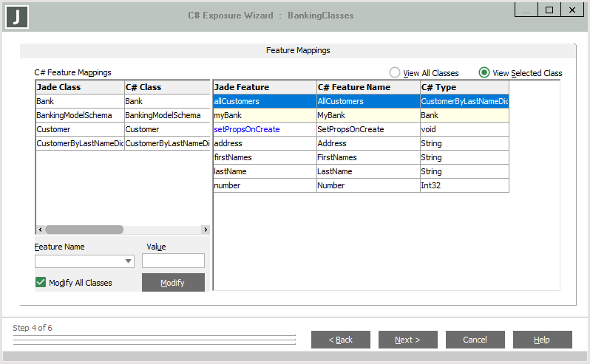Open Help for the wizard
This screenshot has height=364, width=590.
(x=542, y=340)
